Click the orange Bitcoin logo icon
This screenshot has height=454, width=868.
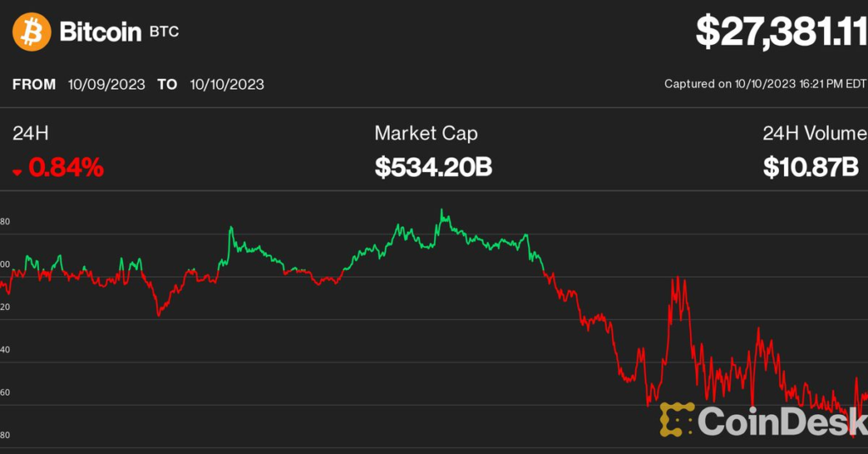click(x=31, y=32)
